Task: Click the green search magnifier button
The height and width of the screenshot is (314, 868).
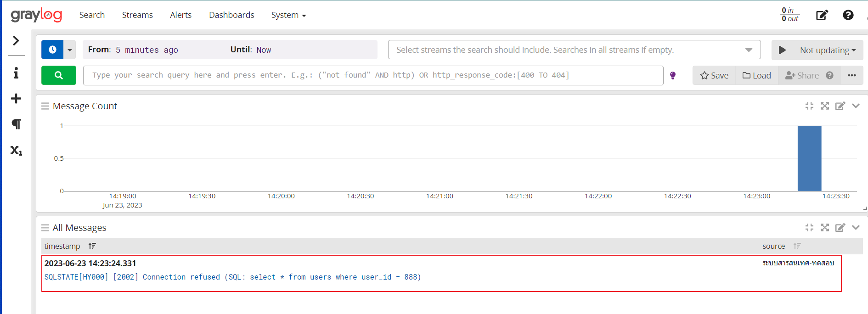Action: click(x=59, y=75)
